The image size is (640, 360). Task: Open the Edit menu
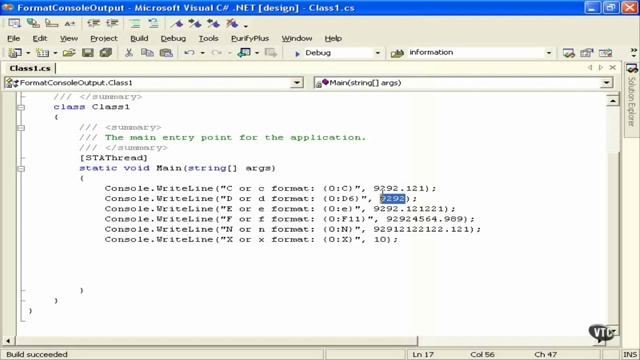[40, 38]
